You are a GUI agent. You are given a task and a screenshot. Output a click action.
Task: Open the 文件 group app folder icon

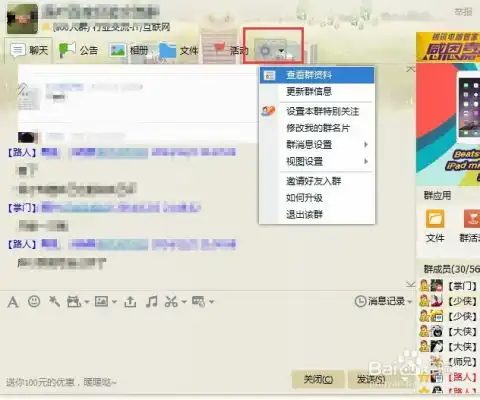tap(435, 218)
